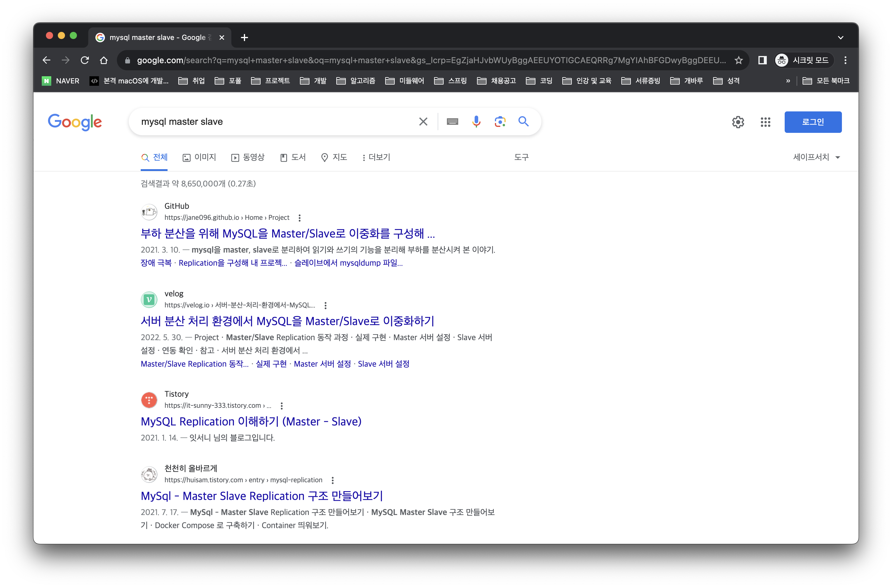Screen dimensions: 892x588
Task: Click the voice search microphone icon
Action: tap(476, 122)
